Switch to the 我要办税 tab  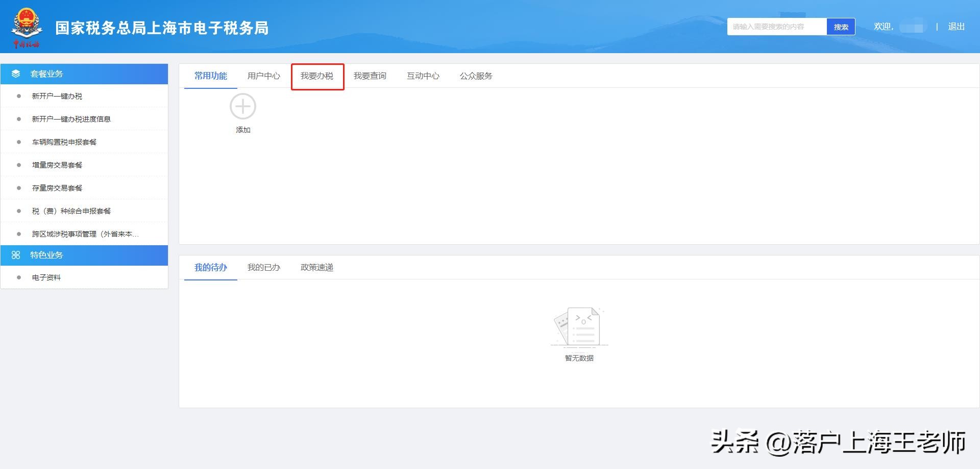(317, 76)
